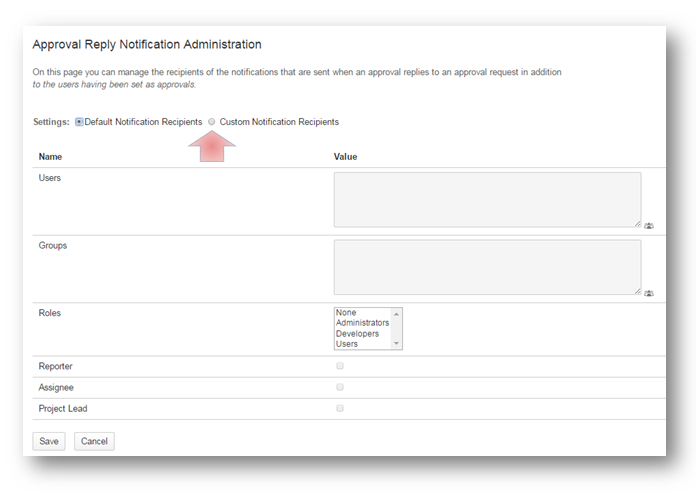Viewport: 696px width, 492px height.
Task: Click the Cancel button
Action: click(x=94, y=441)
